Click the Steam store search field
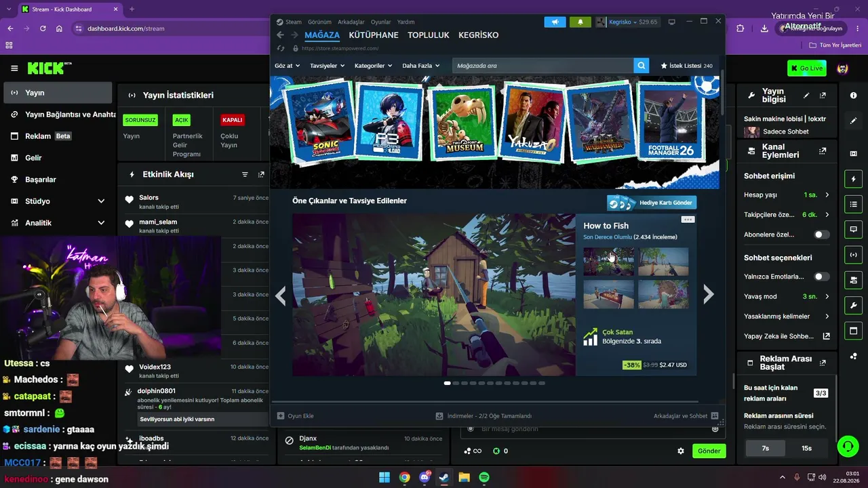This screenshot has height=488, width=868. 542,66
